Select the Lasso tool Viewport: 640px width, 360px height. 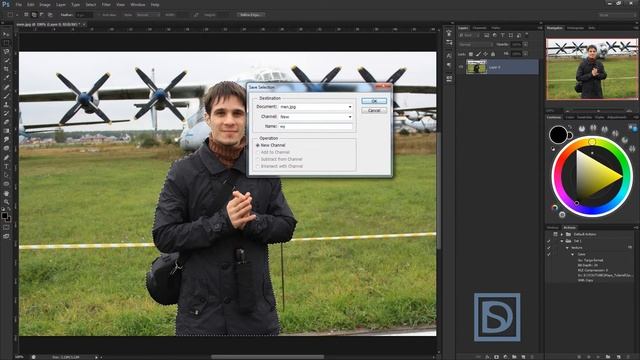coord(6,51)
